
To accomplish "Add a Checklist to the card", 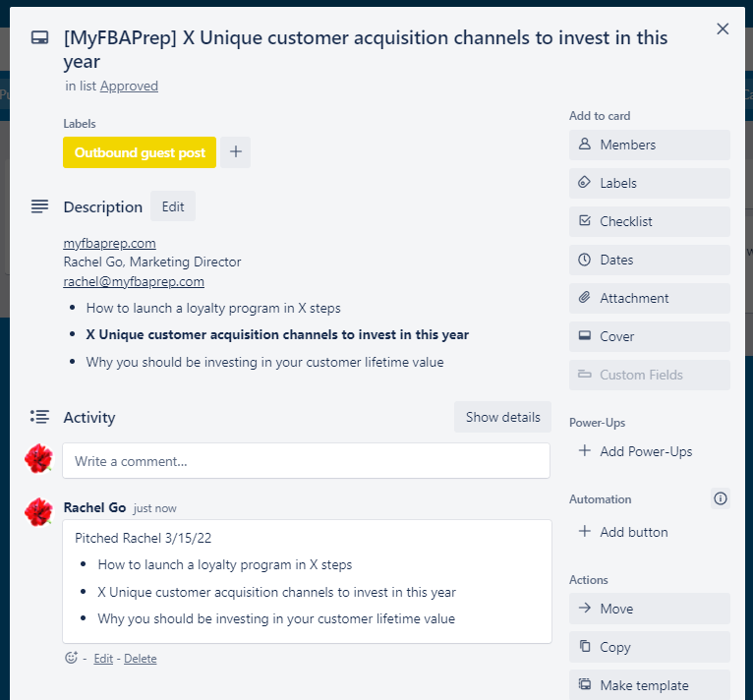I will pos(649,221).
